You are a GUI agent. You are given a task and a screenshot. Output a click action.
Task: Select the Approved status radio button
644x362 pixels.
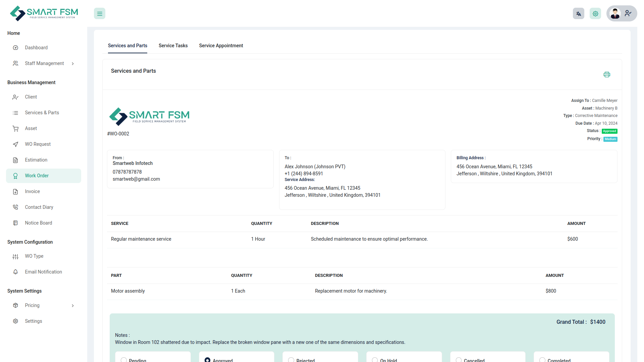(207, 359)
